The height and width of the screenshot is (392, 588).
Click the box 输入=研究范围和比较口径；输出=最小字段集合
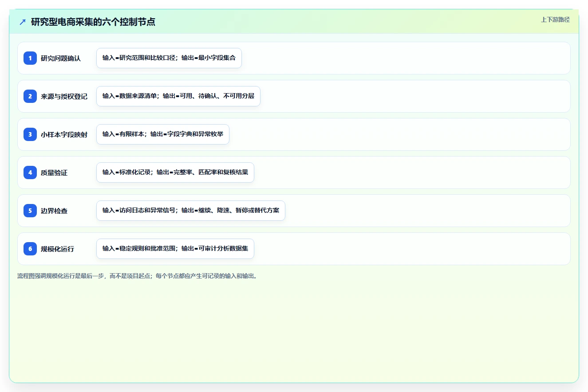[169, 58]
